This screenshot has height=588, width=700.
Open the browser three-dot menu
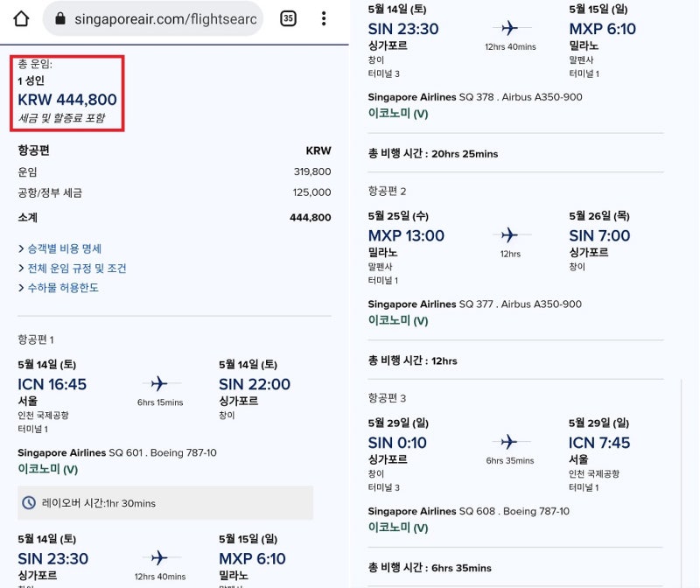pos(324,18)
